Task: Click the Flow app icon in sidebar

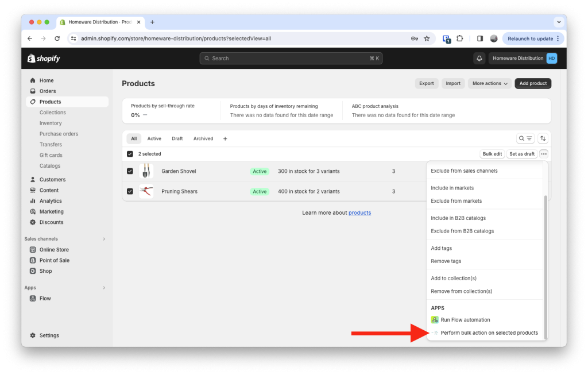Action: (33, 299)
